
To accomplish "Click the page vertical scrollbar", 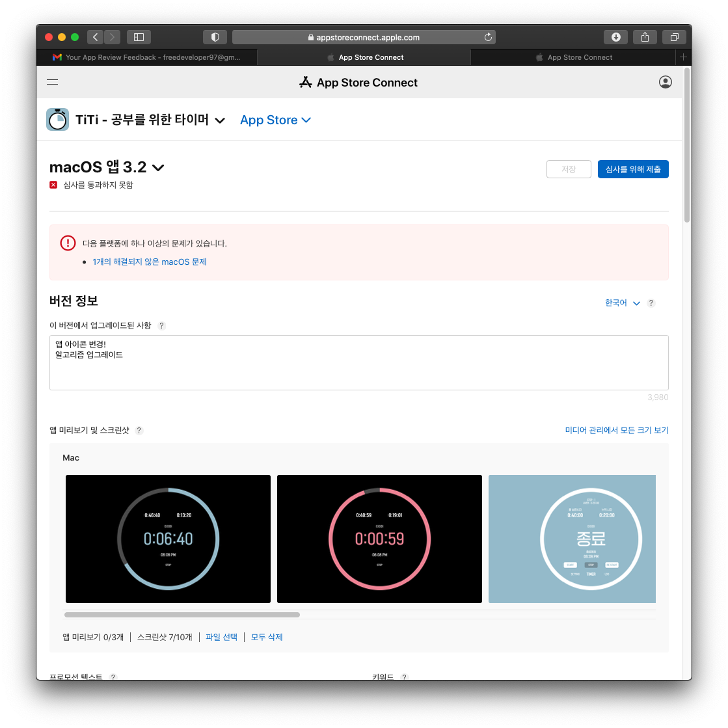I will (x=686, y=145).
